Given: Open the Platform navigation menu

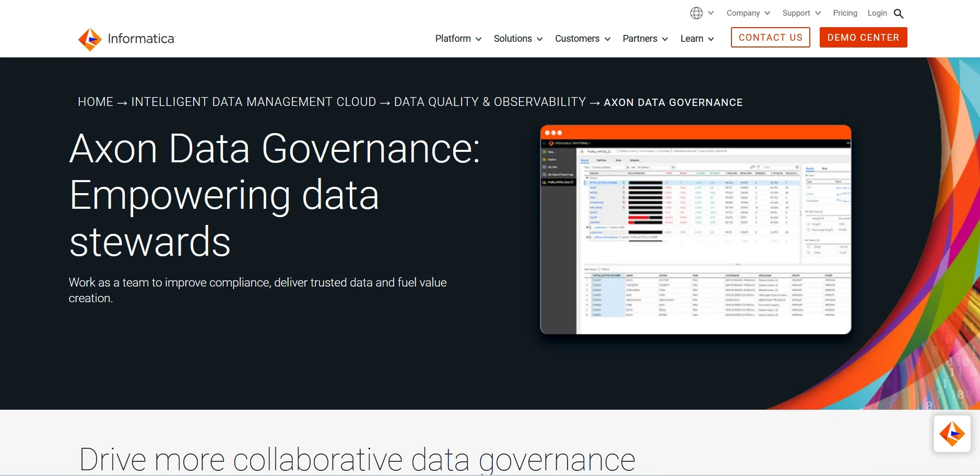Looking at the screenshot, I should pyautogui.click(x=458, y=39).
